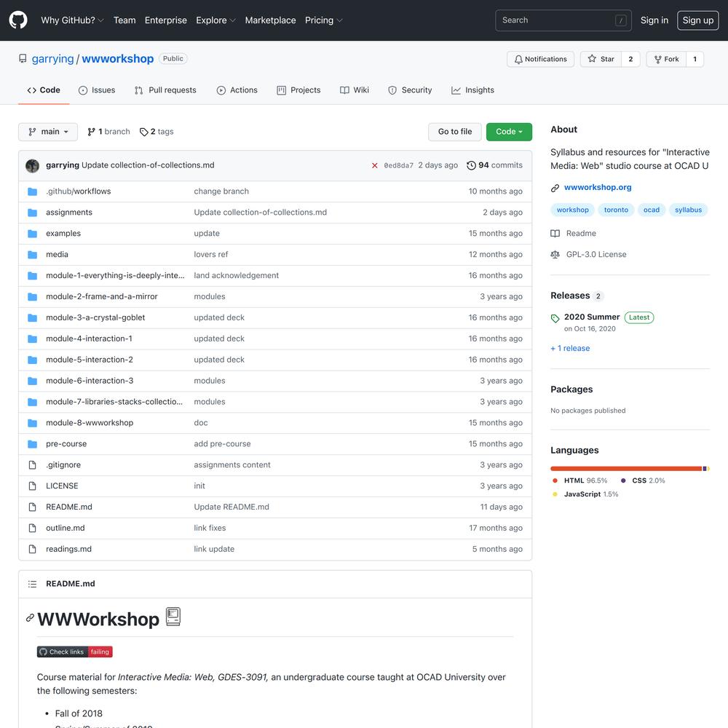728x728 pixels.
Task: Switch to the Insights tab
Action: tap(472, 90)
